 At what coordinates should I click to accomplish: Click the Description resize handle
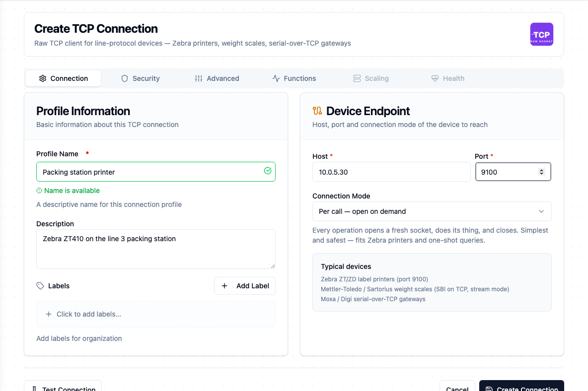(x=273, y=266)
